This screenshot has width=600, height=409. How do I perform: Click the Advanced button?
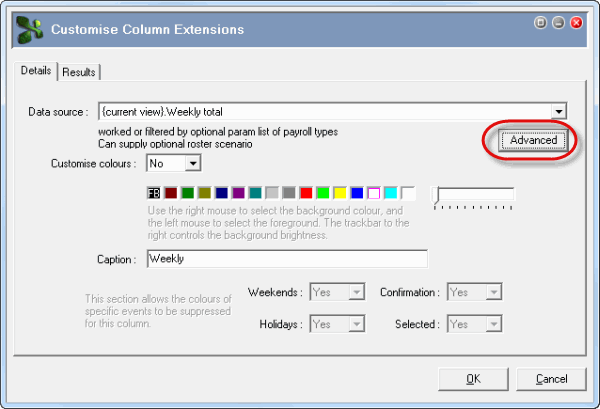click(x=533, y=140)
